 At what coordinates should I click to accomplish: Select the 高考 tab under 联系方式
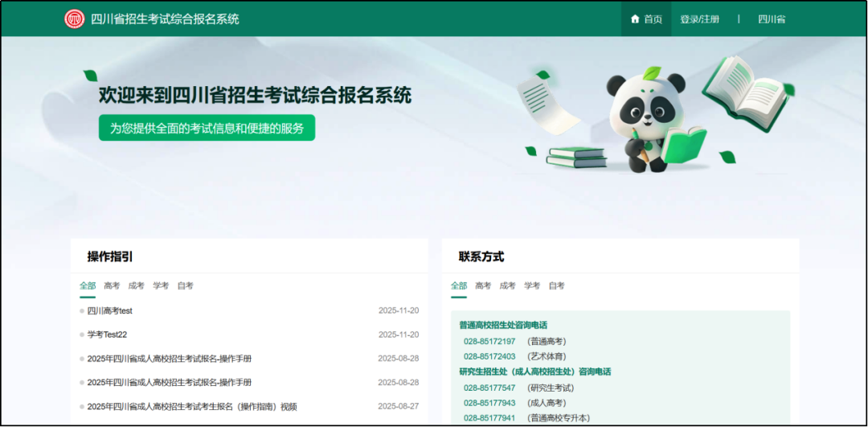tap(483, 285)
